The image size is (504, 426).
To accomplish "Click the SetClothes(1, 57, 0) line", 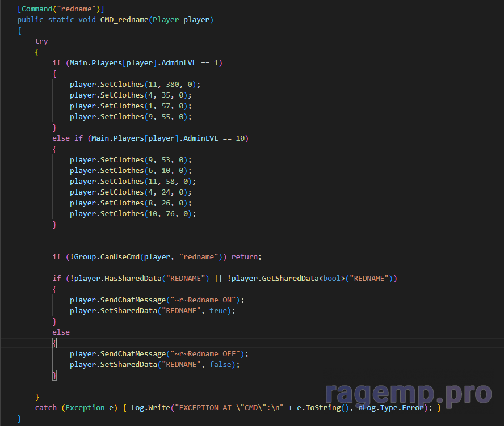I will [131, 106].
